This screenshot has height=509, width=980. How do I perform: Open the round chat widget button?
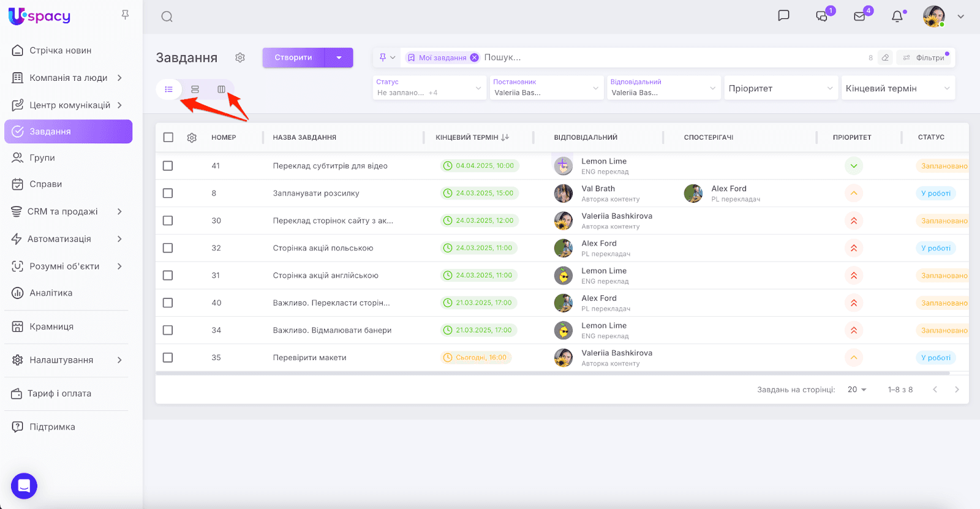point(24,486)
